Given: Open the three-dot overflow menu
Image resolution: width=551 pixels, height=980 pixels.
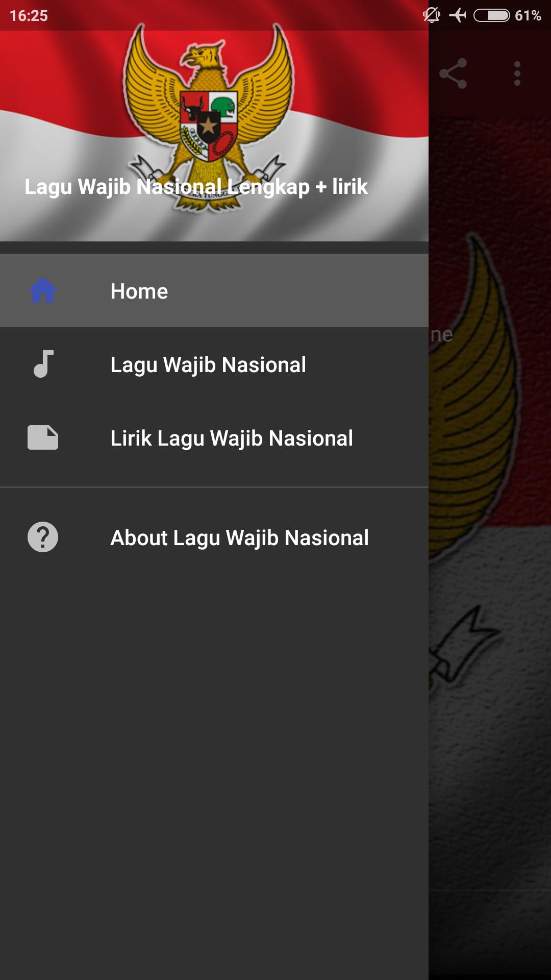Looking at the screenshot, I should pos(517,73).
